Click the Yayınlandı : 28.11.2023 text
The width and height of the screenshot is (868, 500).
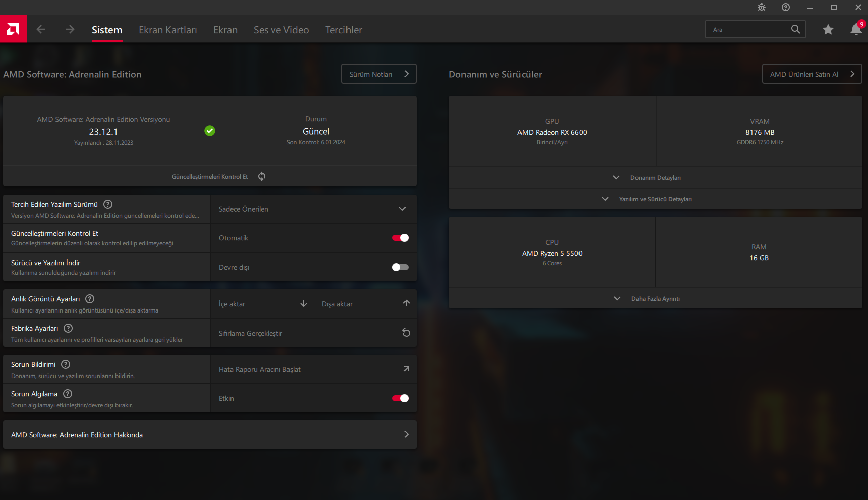[x=103, y=143]
